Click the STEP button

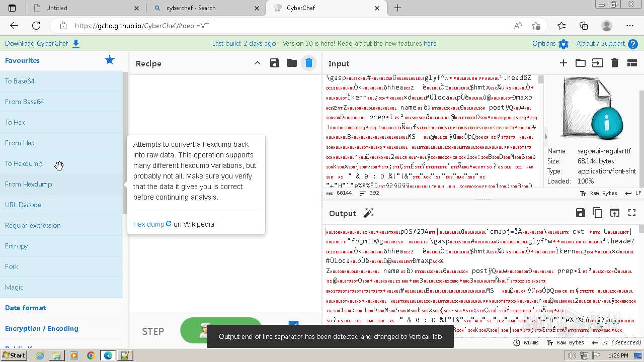[x=153, y=331]
